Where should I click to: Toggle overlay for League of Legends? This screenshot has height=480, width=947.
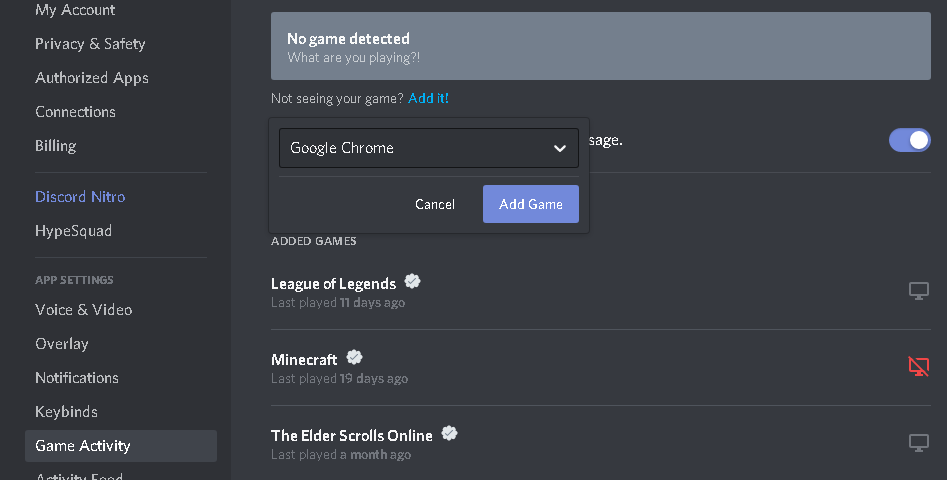pyautogui.click(x=918, y=291)
